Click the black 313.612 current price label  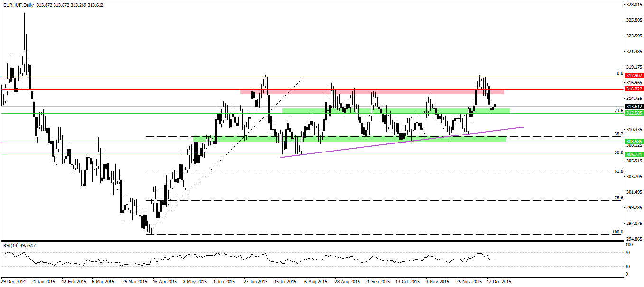(x=633, y=107)
